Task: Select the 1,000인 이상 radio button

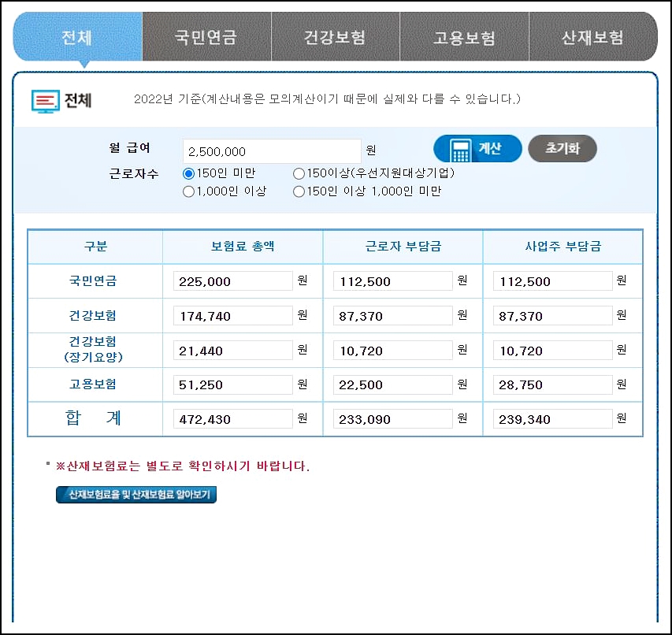Action: [188, 191]
